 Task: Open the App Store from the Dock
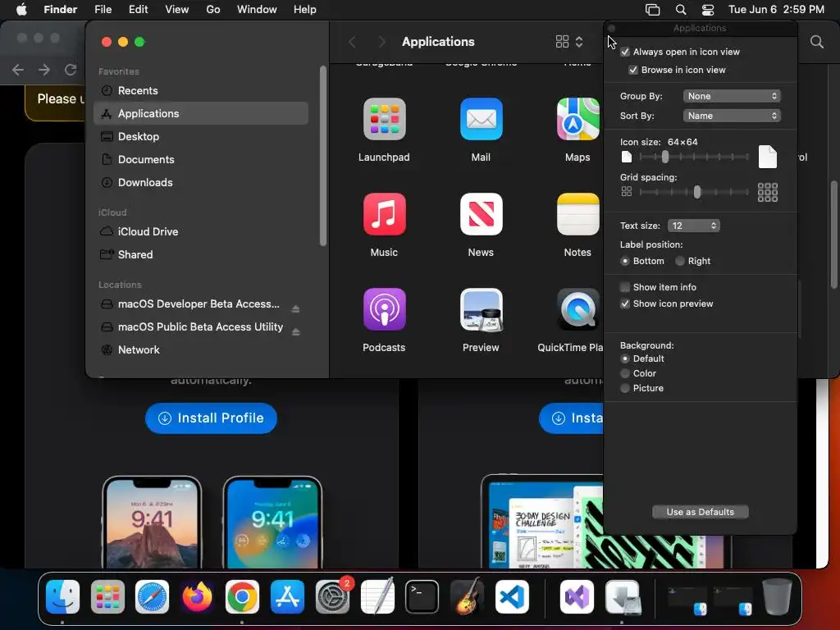(287, 596)
